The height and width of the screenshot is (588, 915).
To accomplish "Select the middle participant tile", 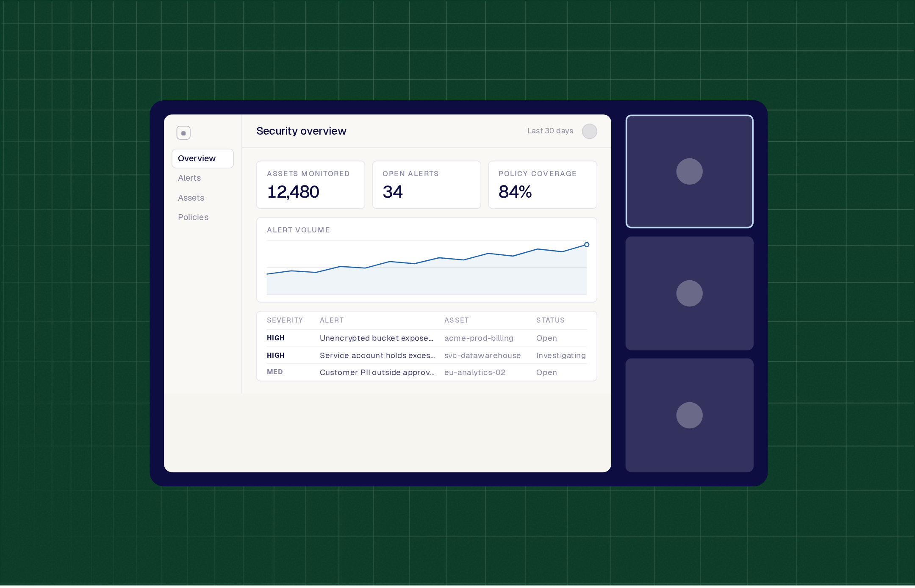I will 689,293.
